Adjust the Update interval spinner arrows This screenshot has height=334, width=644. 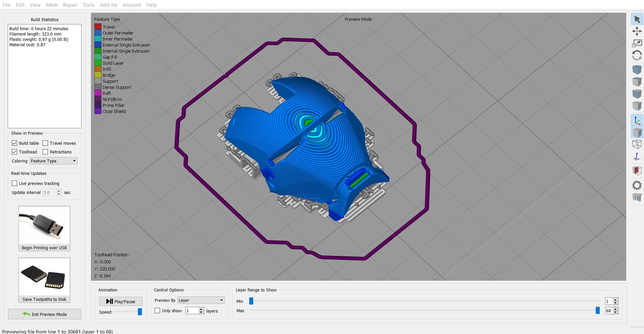(x=59, y=192)
